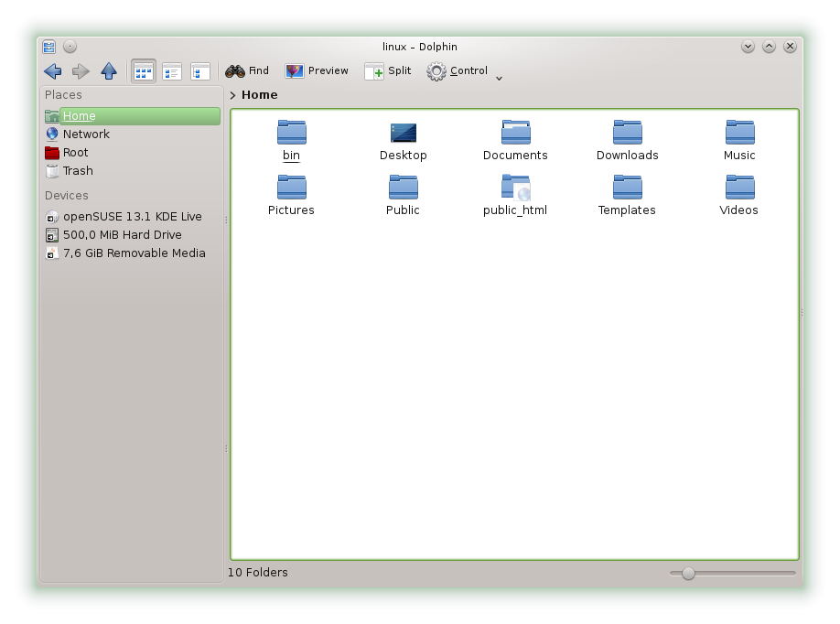Open the Desktop folder icon
The image size is (840, 624).
pos(403,134)
